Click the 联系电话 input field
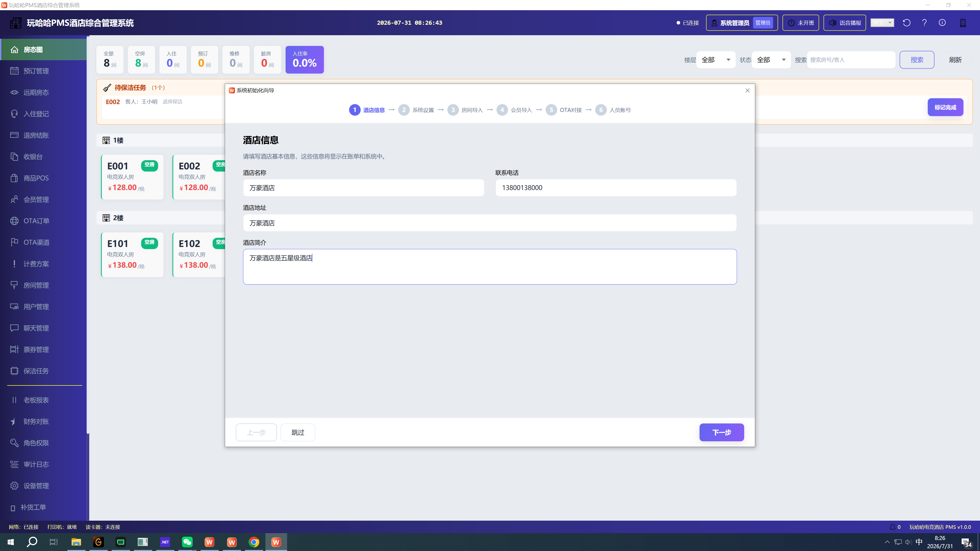The width and height of the screenshot is (980, 551). pos(616,188)
